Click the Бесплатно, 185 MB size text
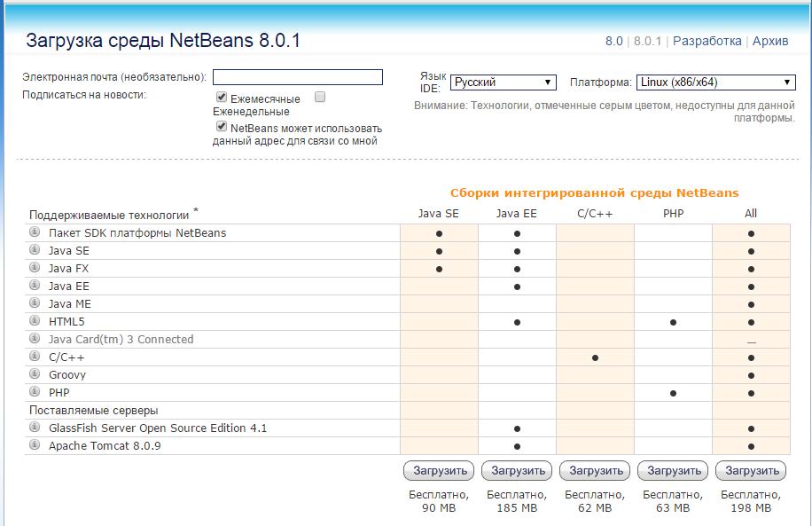Image resolution: width=812 pixels, height=526 pixels. 517,501
